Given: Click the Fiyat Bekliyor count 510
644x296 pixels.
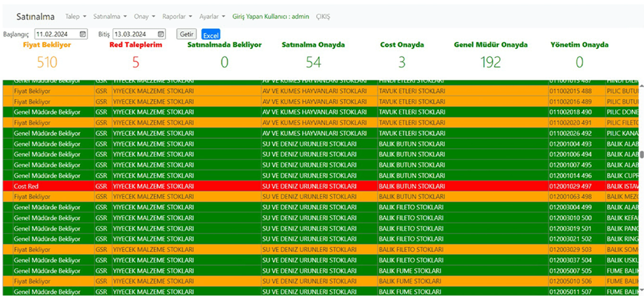Looking at the screenshot, I should (x=47, y=62).
